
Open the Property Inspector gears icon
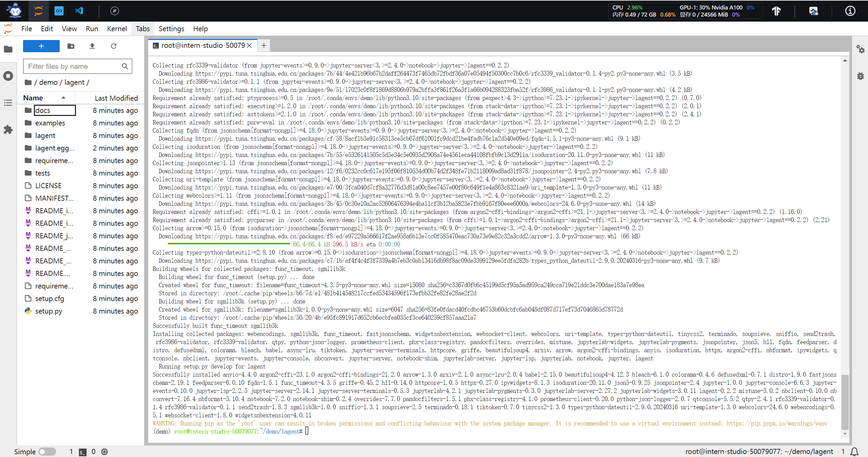pos(860,49)
